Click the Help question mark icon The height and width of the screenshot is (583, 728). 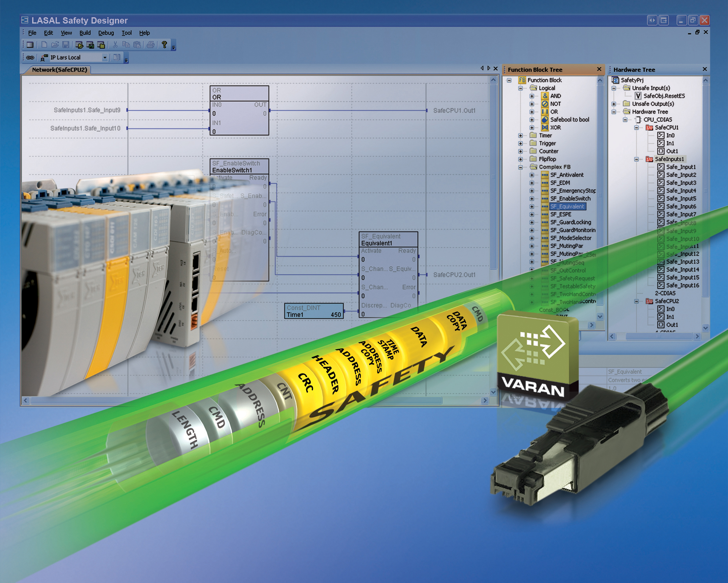[164, 45]
